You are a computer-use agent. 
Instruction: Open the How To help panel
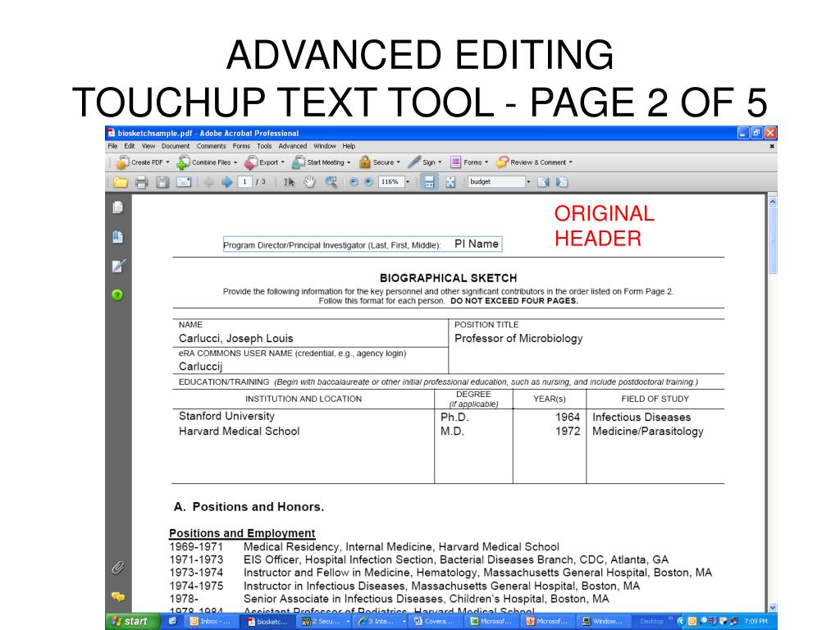117,294
